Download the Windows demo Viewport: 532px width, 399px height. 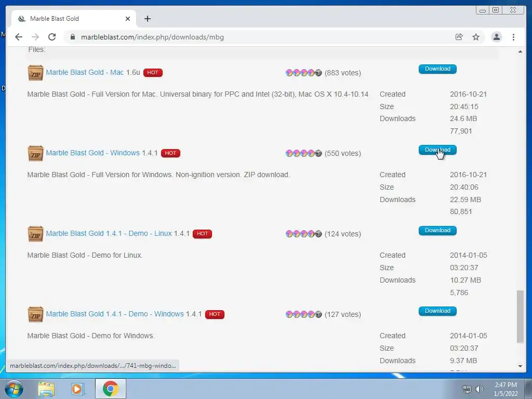click(437, 311)
